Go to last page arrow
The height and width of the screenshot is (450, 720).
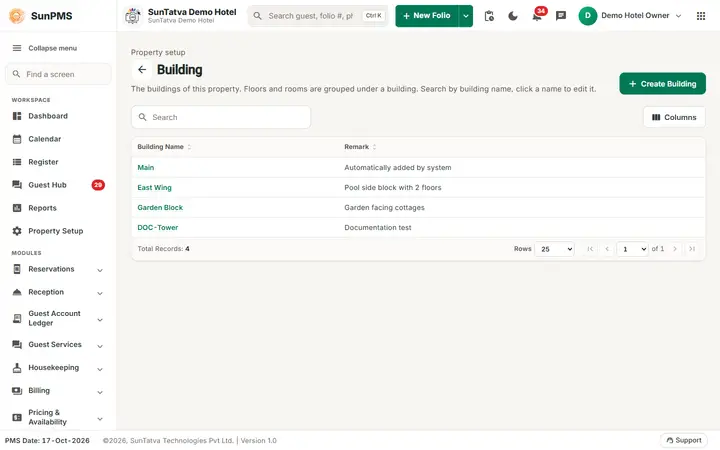pos(692,249)
